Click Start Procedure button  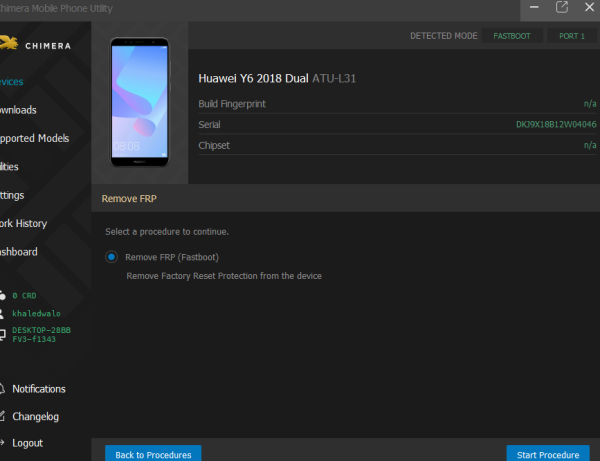point(548,454)
